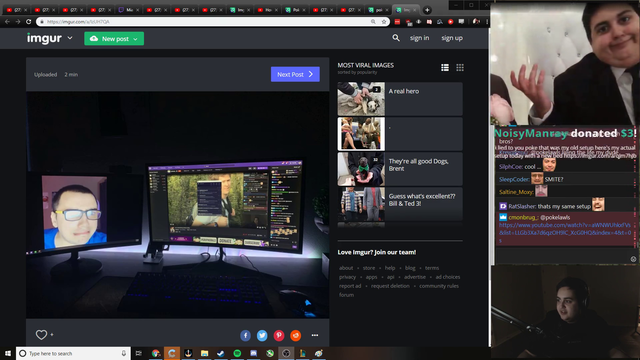Open File Explorer from the taskbar
Image resolution: width=640 pixels, height=360 pixels.
tap(204, 353)
